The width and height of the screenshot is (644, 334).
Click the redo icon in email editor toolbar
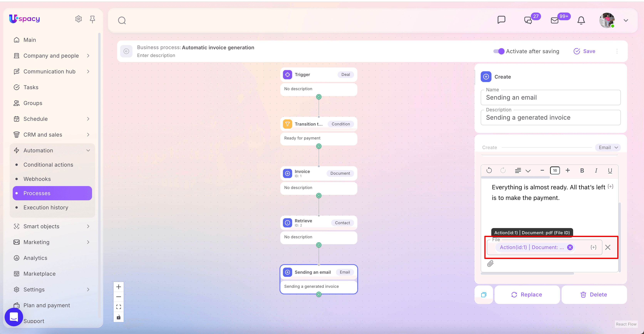point(503,170)
